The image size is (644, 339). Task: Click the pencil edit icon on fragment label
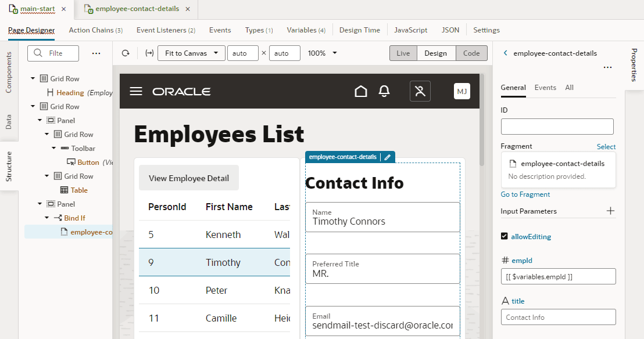[387, 157]
